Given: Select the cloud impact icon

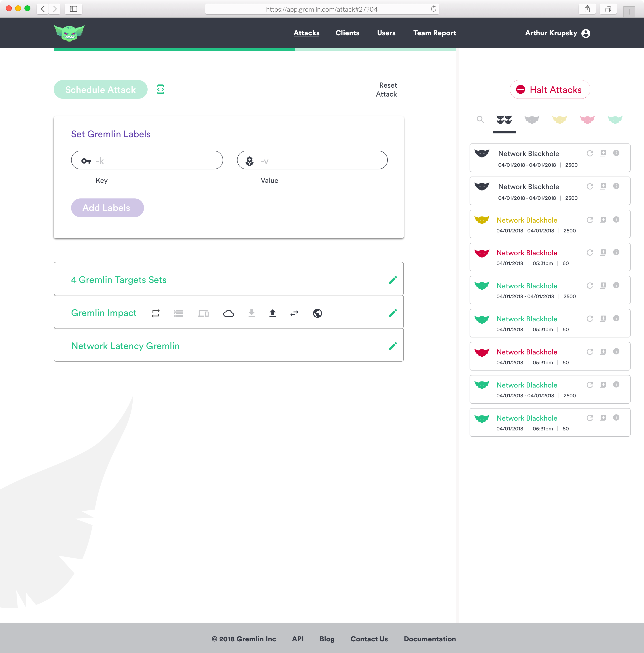Looking at the screenshot, I should [x=229, y=313].
